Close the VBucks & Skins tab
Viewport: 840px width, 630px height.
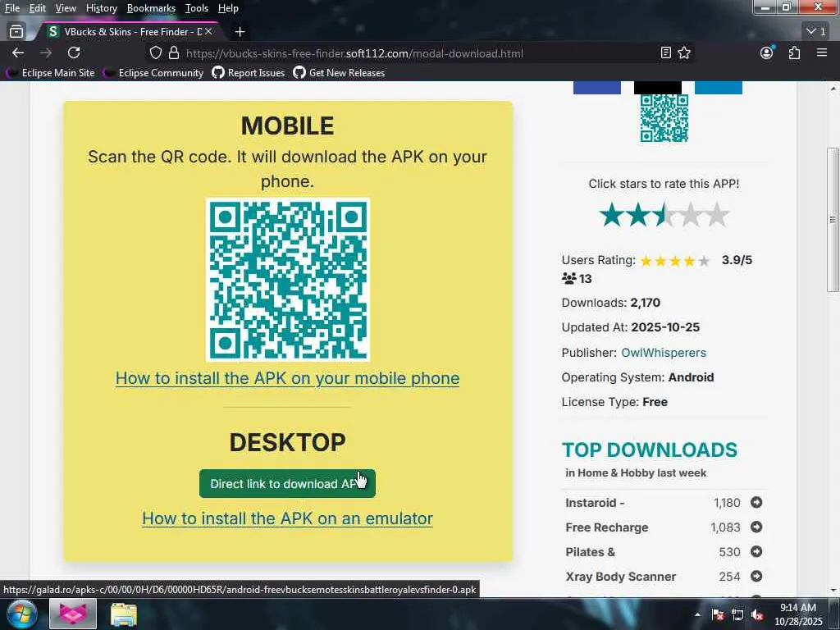point(208,32)
